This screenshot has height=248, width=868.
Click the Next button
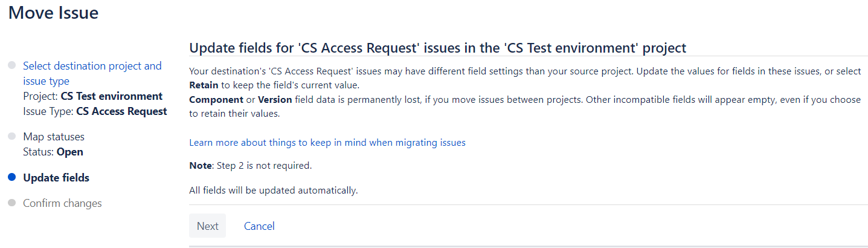[x=207, y=226]
